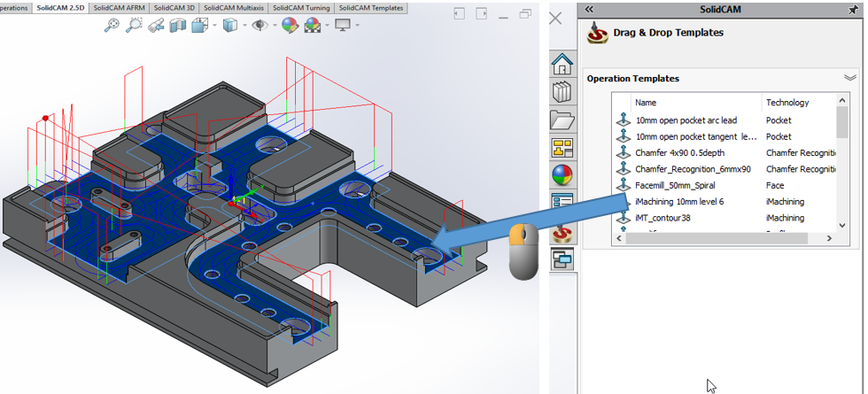The height and width of the screenshot is (394, 868).
Task: Open the SolidCAM 3D tab
Action: point(174,8)
